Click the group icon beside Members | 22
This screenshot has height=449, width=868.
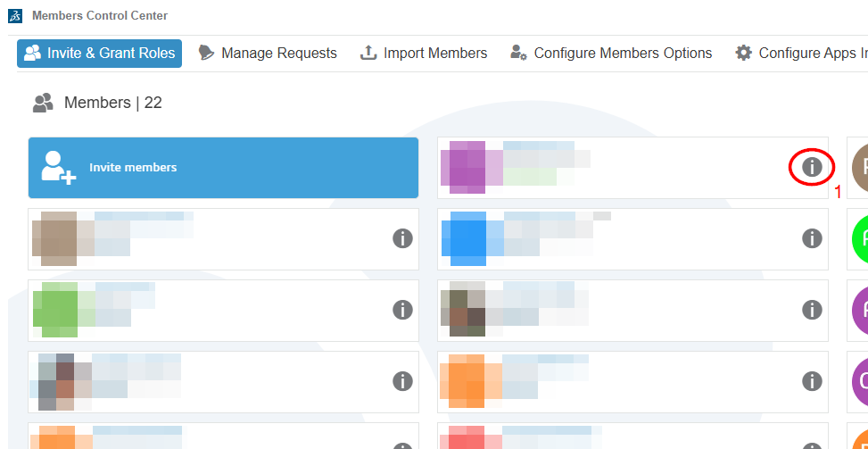pyautogui.click(x=43, y=103)
